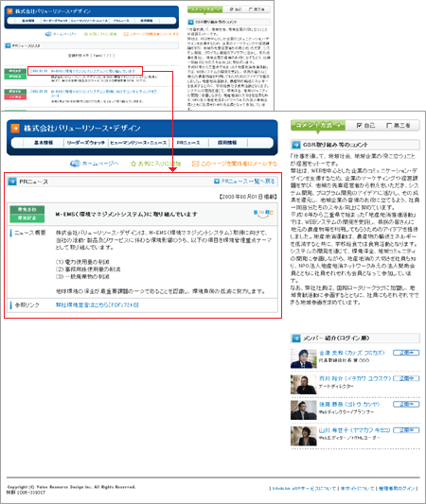Click the 公開中 button beside イチカワ ユウスケ
426x504 pixels.
coord(406,378)
